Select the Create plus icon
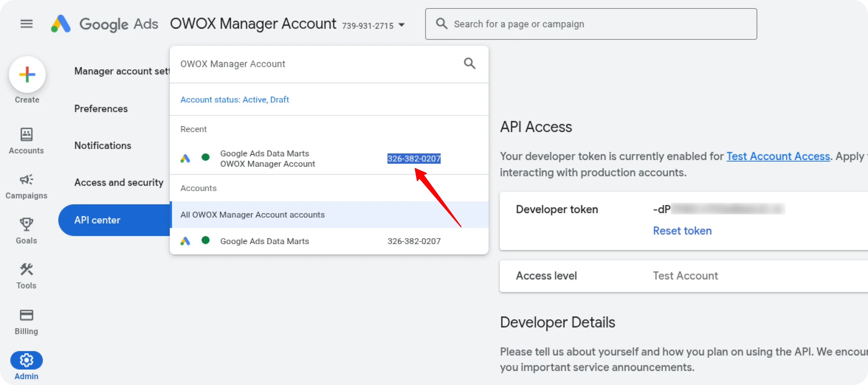 27,74
